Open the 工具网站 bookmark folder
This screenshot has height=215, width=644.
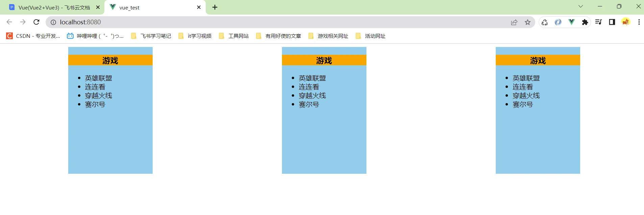click(234, 36)
